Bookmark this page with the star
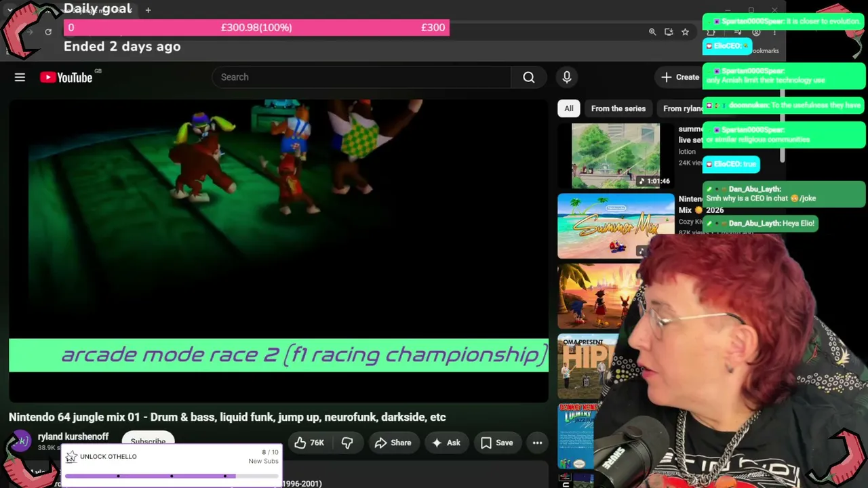The height and width of the screenshot is (488, 868). pos(685,32)
